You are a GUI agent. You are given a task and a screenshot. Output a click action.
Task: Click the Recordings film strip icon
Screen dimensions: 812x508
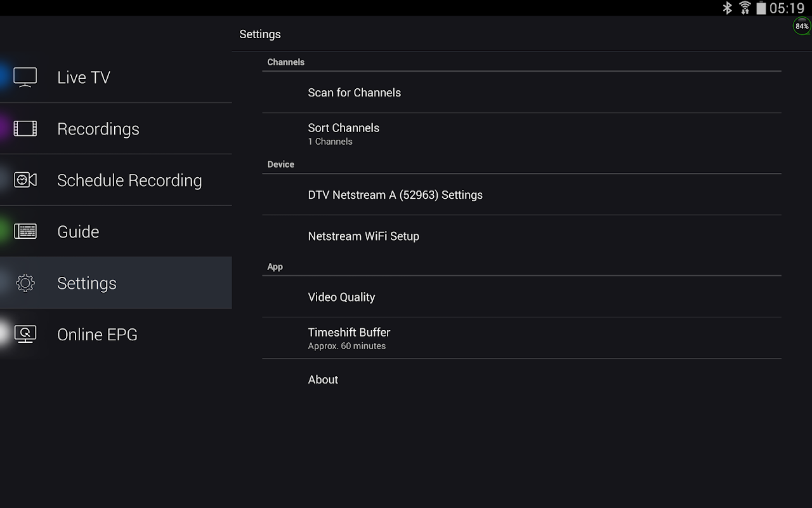tap(25, 129)
